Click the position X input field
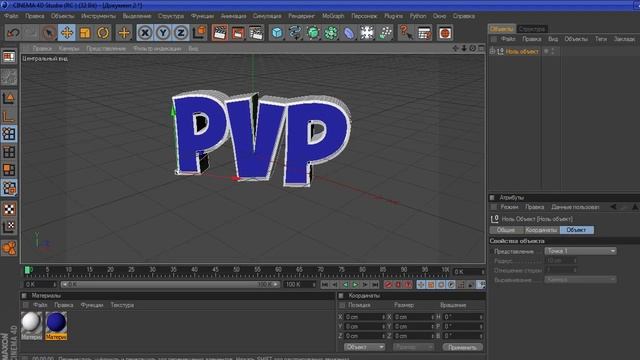This screenshot has height=360, width=640. [364, 317]
